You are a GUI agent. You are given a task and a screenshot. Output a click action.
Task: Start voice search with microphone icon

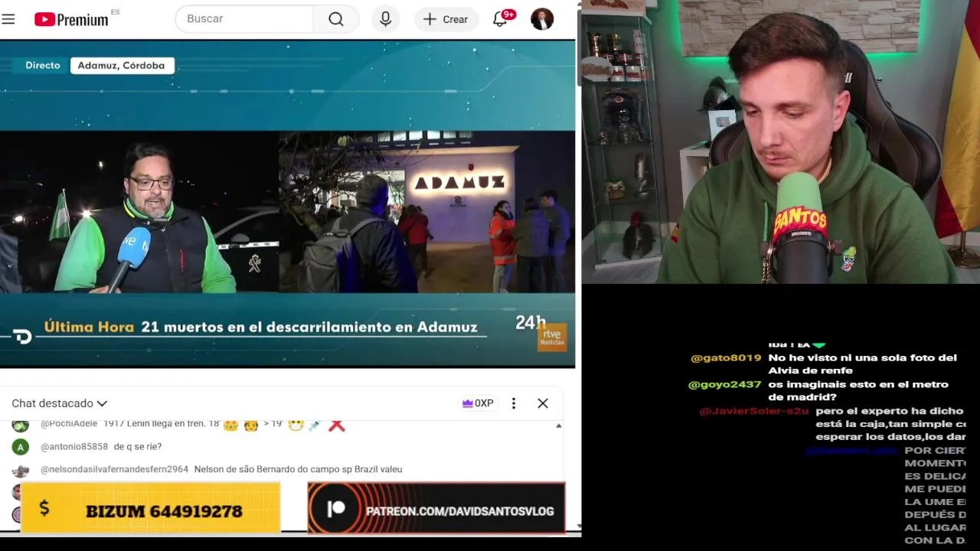point(386,19)
